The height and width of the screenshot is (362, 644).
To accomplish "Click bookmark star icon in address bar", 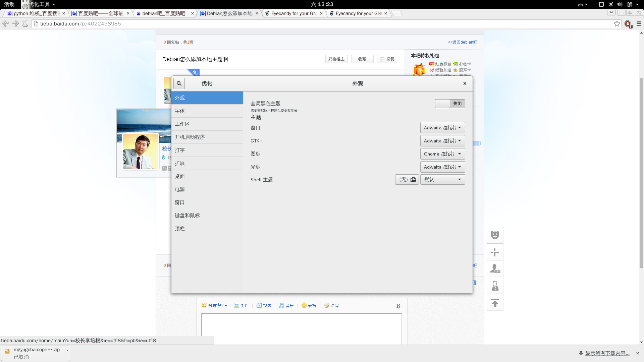I will pyautogui.click(x=617, y=24).
